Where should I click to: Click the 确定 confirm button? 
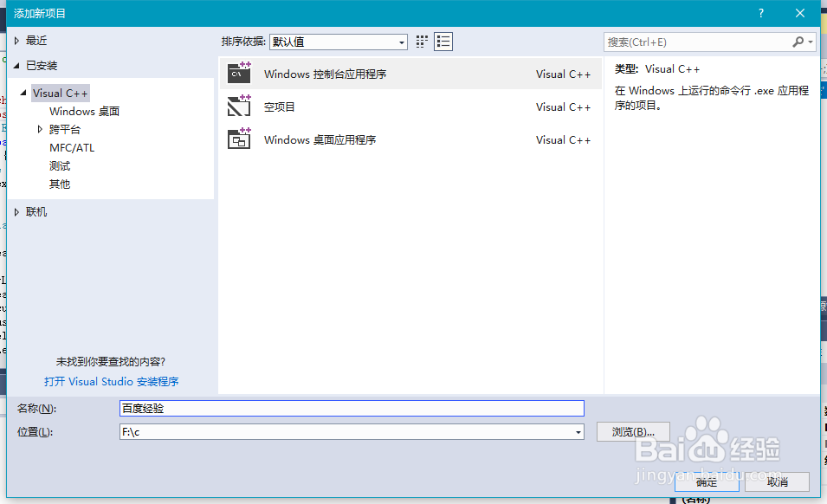(707, 481)
